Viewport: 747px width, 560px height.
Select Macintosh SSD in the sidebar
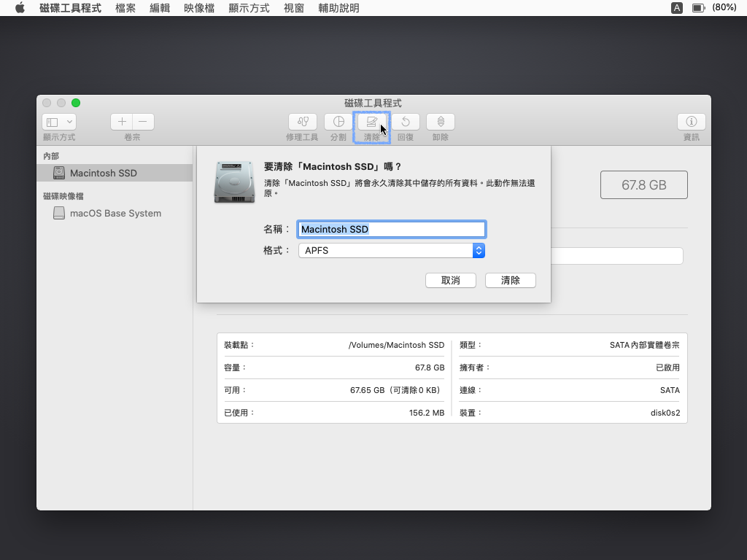click(x=115, y=173)
